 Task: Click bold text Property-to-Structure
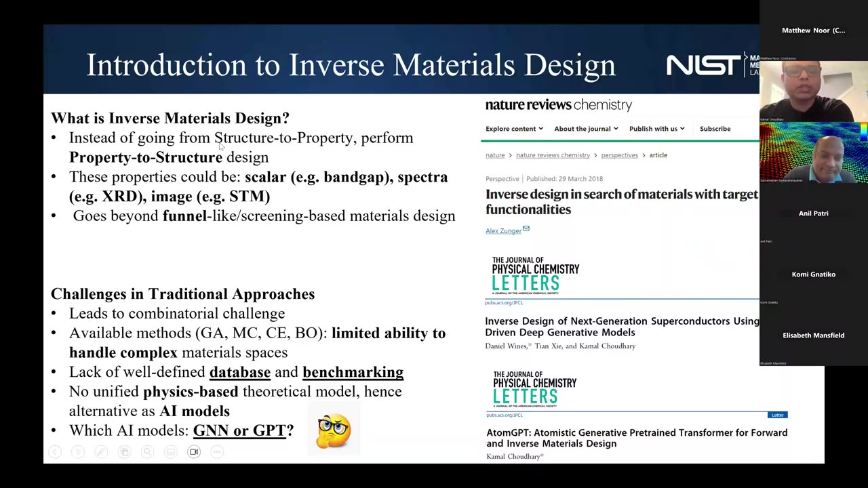tap(146, 157)
